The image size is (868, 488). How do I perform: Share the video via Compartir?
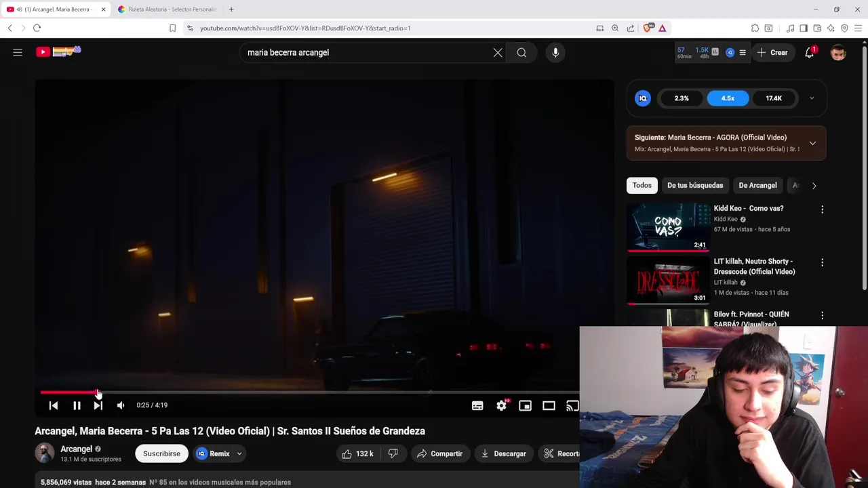point(439,453)
